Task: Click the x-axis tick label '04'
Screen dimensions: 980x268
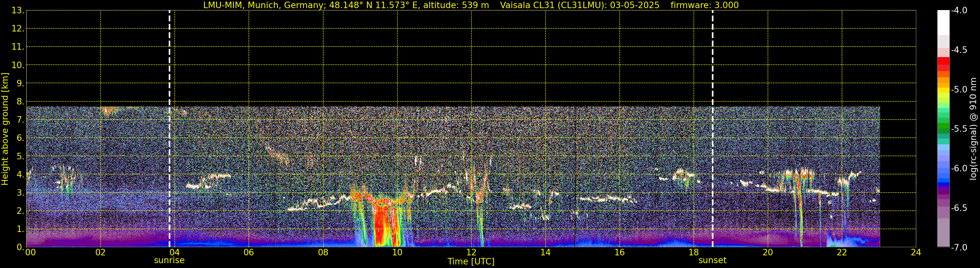Action: coord(174,252)
